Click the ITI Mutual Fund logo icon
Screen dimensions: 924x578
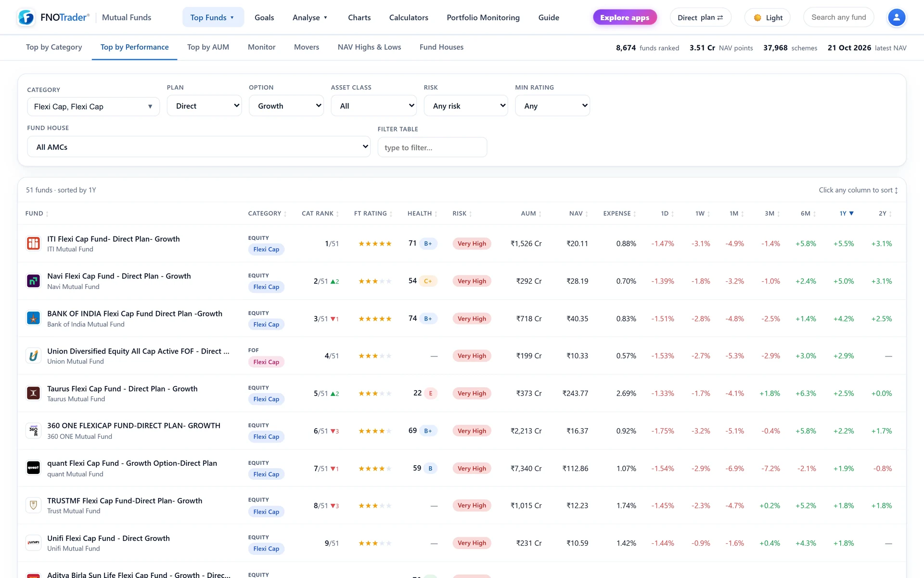pos(33,243)
